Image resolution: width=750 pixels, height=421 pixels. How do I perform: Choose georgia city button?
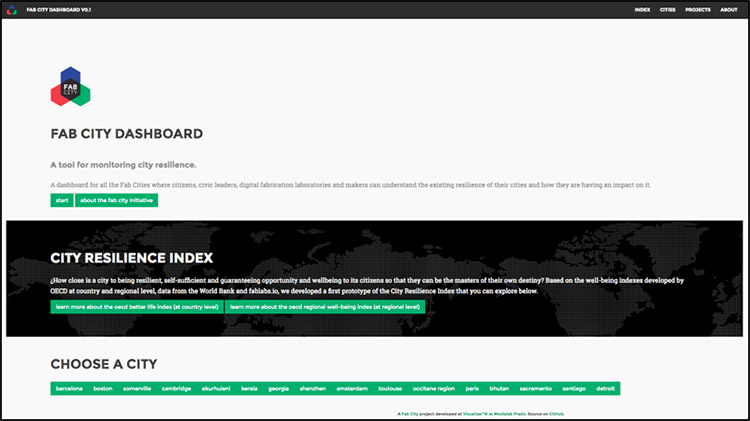tap(278, 388)
